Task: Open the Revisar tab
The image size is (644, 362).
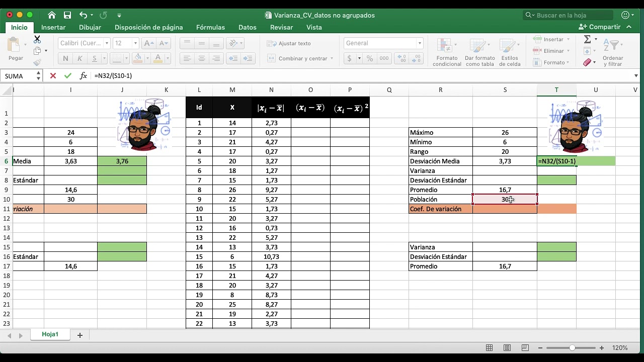Action: pos(282,28)
